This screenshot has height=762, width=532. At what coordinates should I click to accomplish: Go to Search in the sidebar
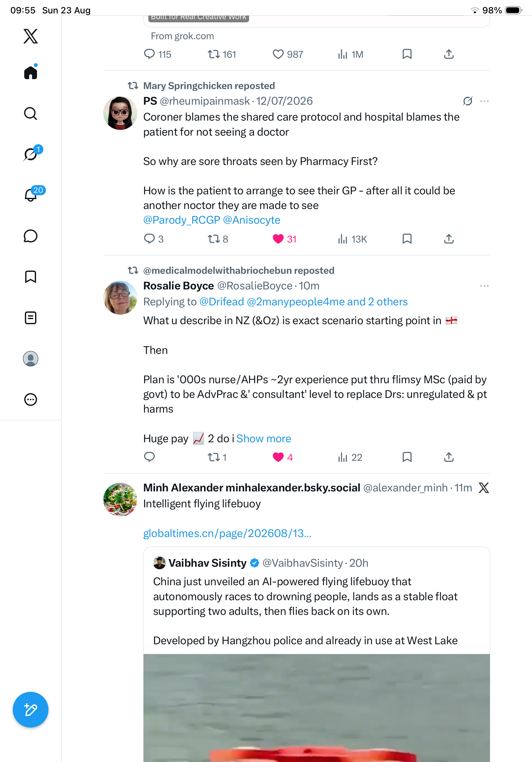pos(31,114)
